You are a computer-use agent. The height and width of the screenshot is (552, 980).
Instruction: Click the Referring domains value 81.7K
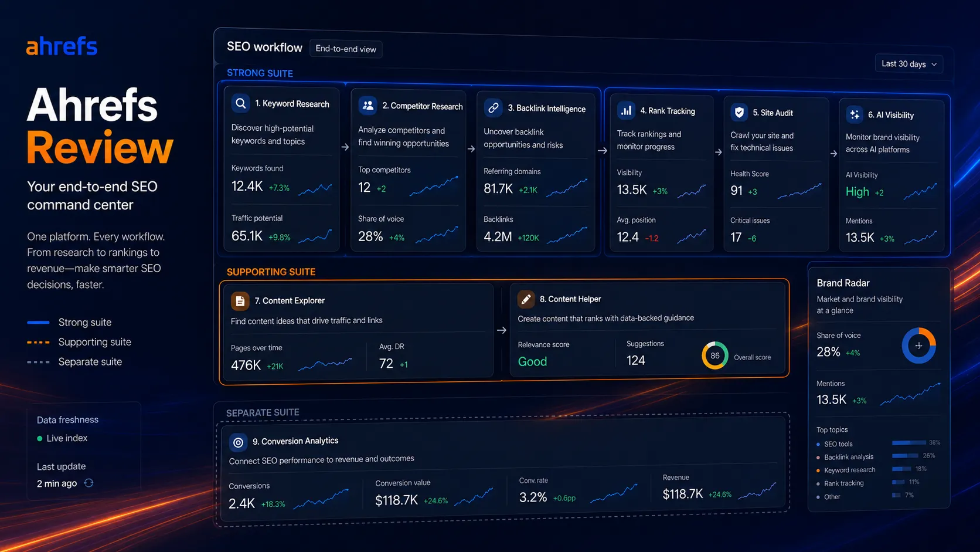click(x=498, y=189)
